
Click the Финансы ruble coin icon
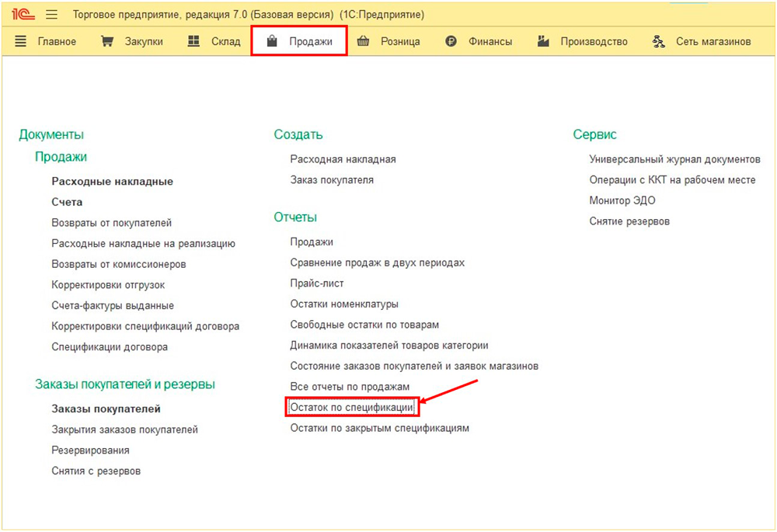(451, 42)
